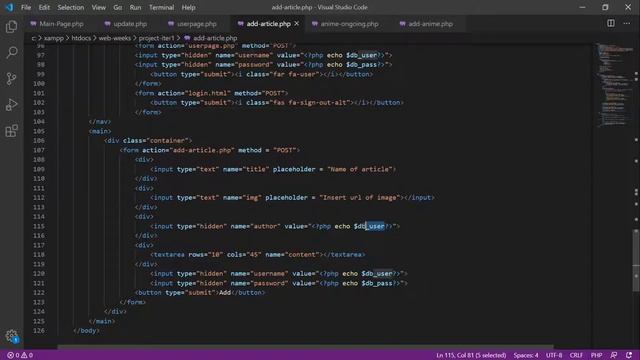Click line number 122 in the gutter

[x=39, y=293]
